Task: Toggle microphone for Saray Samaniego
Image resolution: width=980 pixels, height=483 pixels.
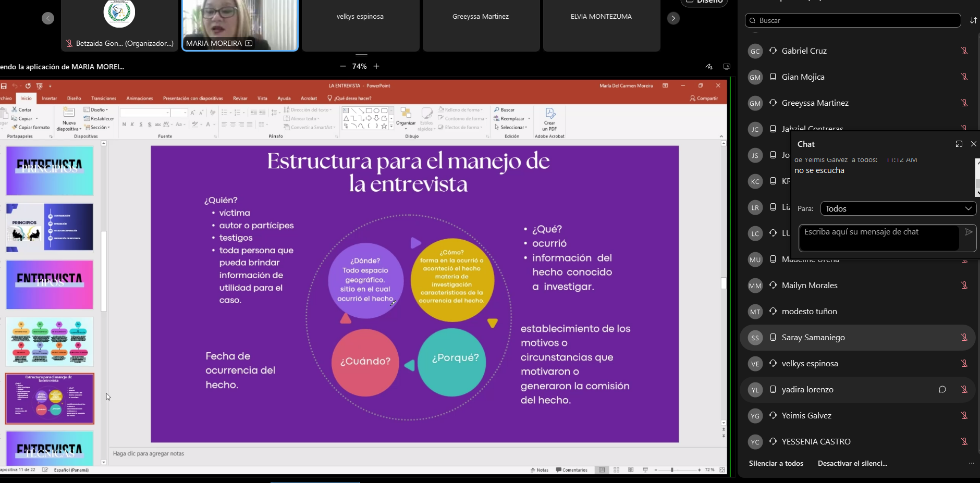Action: (964, 338)
